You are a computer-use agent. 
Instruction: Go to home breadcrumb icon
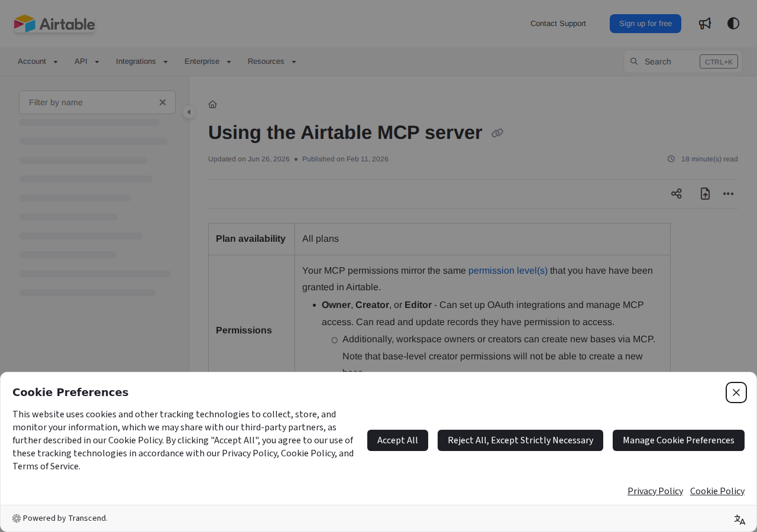click(213, 105)
